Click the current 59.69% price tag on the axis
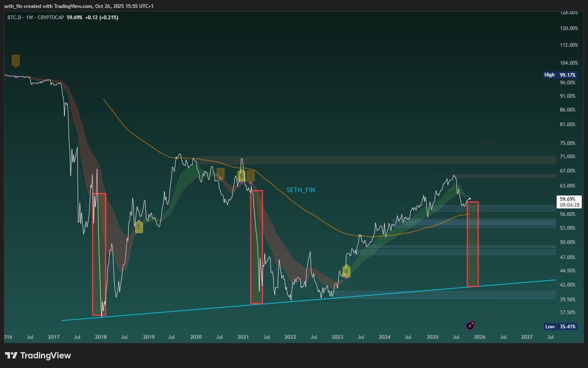 point(568,199)
